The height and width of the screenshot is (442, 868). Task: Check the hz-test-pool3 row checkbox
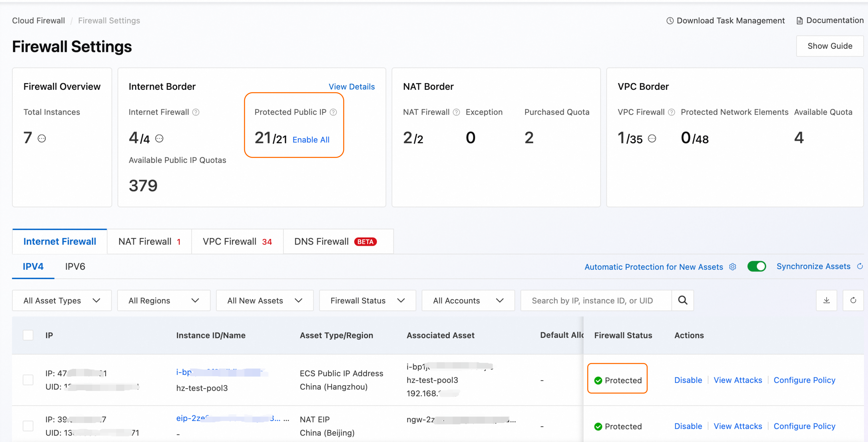[28, 380]
